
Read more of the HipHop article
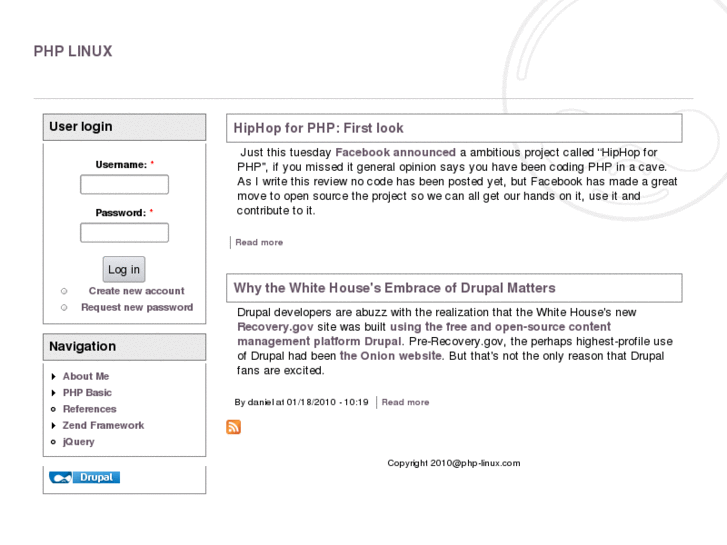coord(259,242)
